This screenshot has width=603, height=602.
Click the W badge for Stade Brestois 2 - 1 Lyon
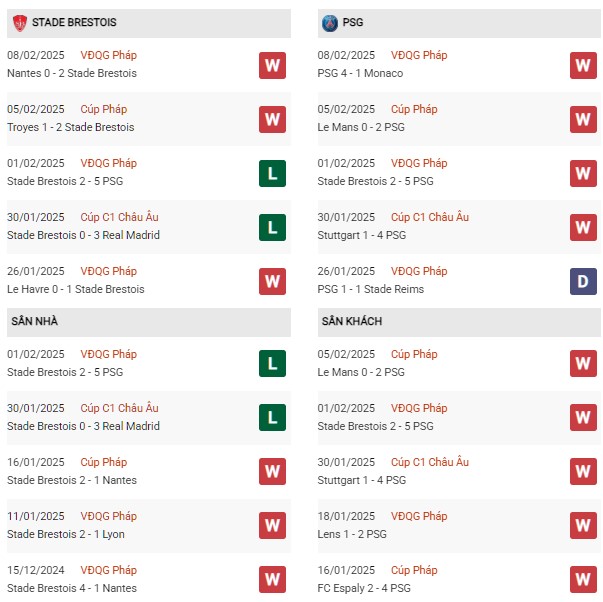272,525
